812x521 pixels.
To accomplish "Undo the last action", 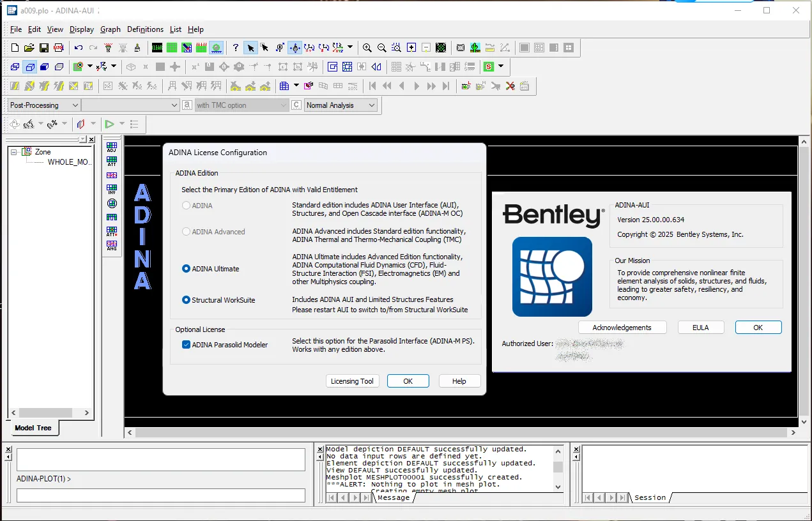I will click(x=79, y=48).
